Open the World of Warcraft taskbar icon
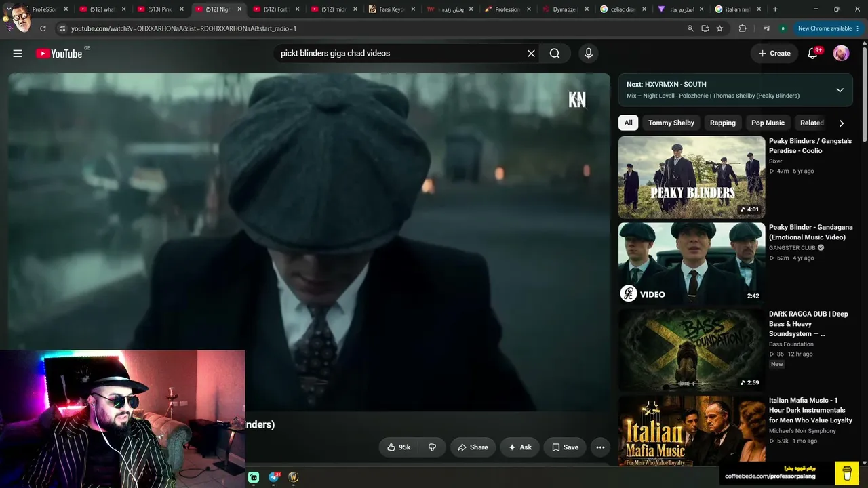Screen dimensions: 868x488 tap(294, 477)
